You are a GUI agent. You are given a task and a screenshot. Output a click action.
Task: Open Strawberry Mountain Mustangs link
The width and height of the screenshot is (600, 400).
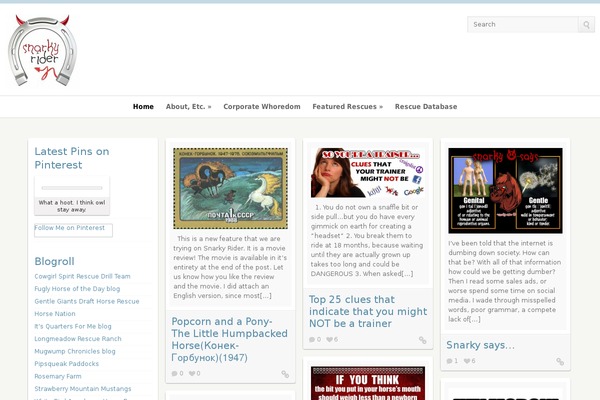coord(83,389)
